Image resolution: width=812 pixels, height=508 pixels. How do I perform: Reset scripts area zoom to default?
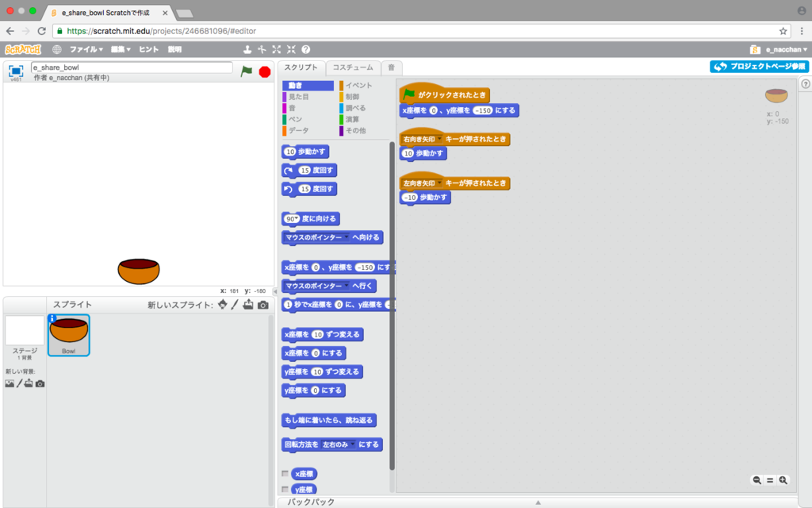pyautogui.click(x=770, y=480)
